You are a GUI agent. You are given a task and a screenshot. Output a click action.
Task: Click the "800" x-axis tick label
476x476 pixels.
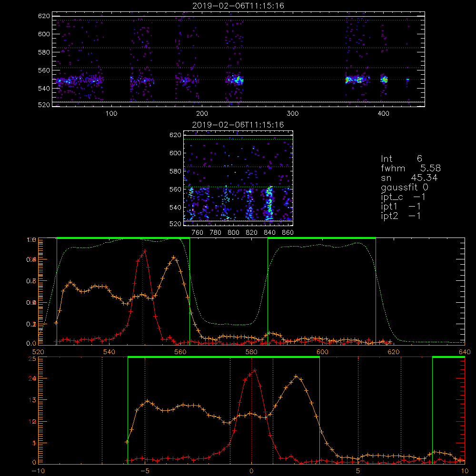pyautogui.click(x=233, y=233)
